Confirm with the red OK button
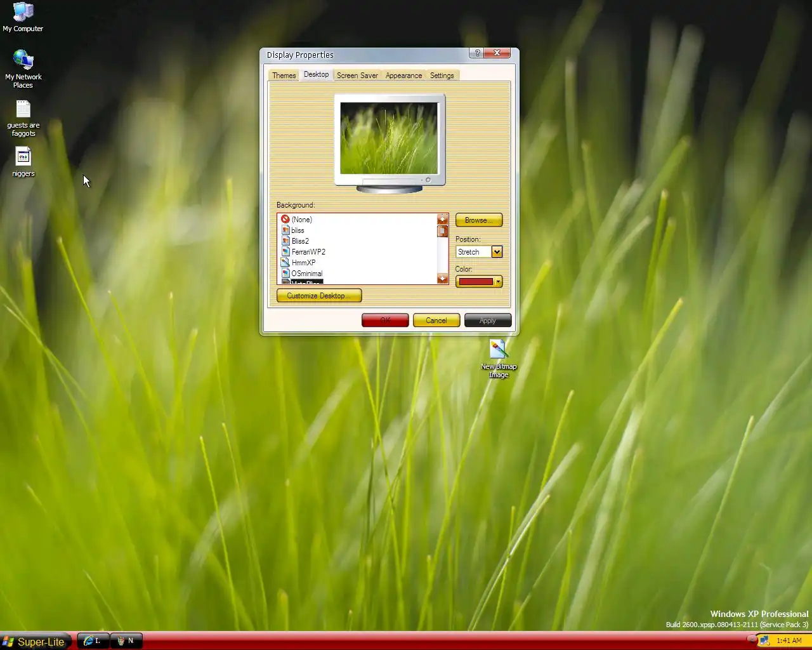This screenshot has height=650, width=812. [x=385, y=321]
